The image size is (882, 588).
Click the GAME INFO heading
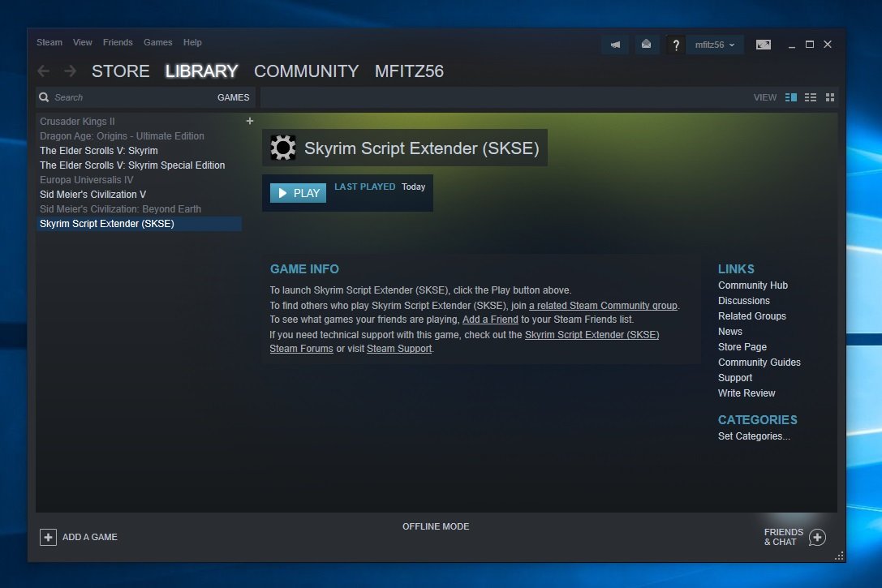tap(304, 268)
